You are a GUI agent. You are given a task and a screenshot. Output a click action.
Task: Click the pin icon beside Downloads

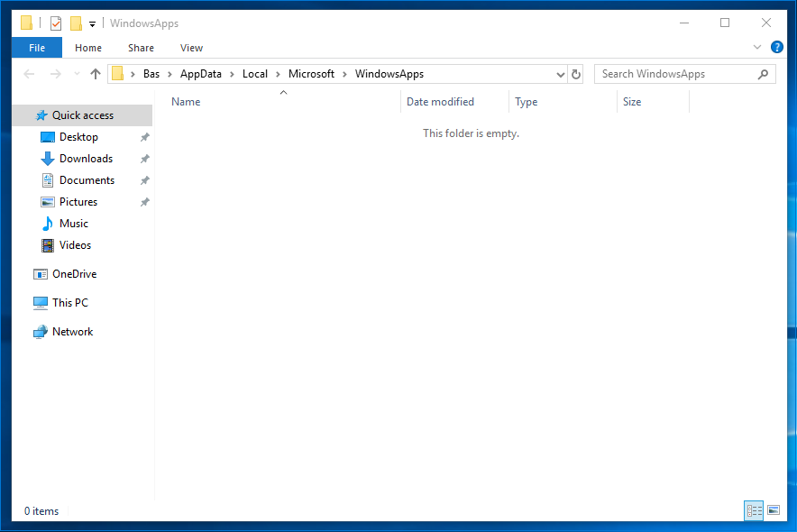click(145, 159)
